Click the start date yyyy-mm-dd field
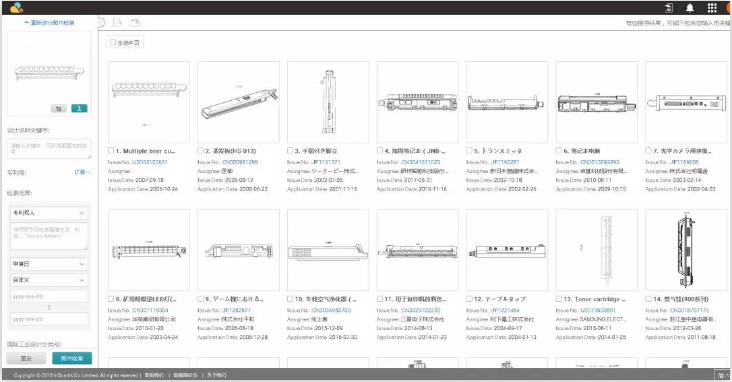Image resolution: width=732 pixels, height=382 pixels. tap(49, 297)
